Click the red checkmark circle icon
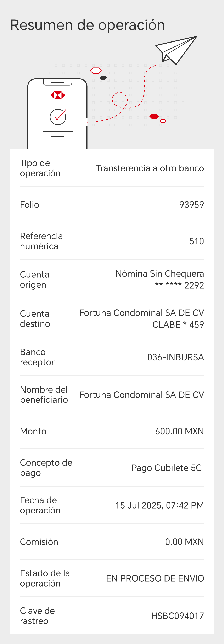224x644 pixels. [x=58, y=117]
